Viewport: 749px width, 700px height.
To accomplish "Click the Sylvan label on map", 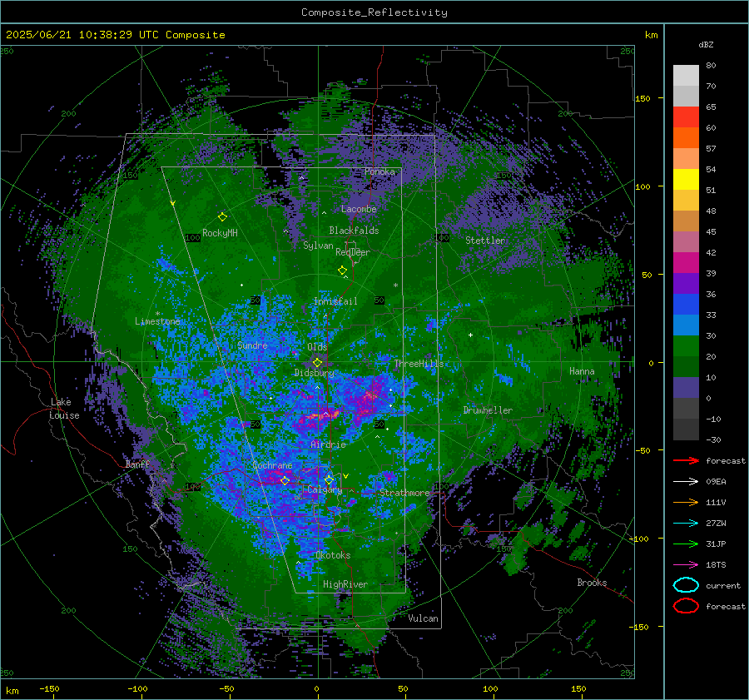I will coord(318,246).
